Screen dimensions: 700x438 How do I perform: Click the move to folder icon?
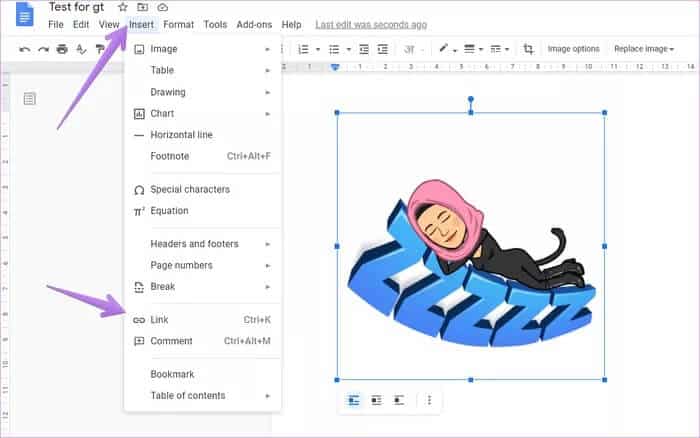[x=142, y=7]
